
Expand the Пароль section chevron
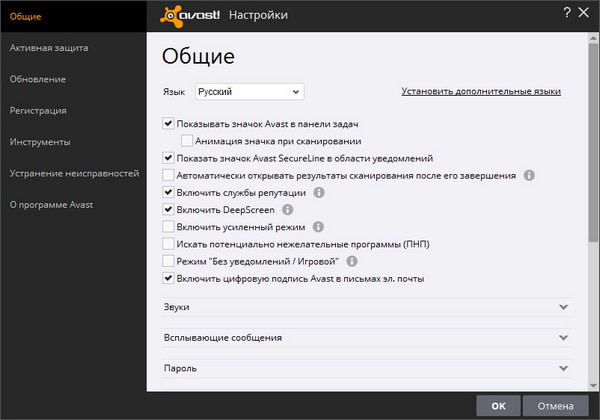[563, 368]
